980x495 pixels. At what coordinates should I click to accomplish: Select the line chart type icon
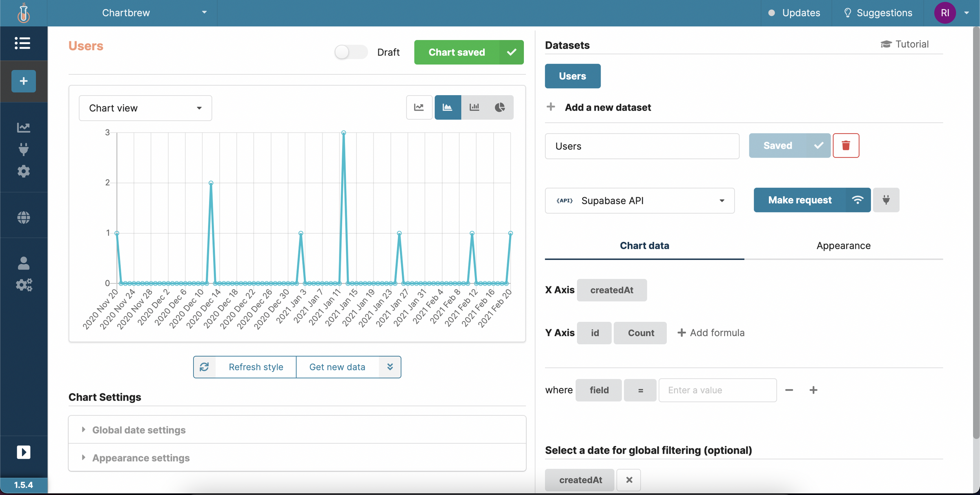(419, 107)
